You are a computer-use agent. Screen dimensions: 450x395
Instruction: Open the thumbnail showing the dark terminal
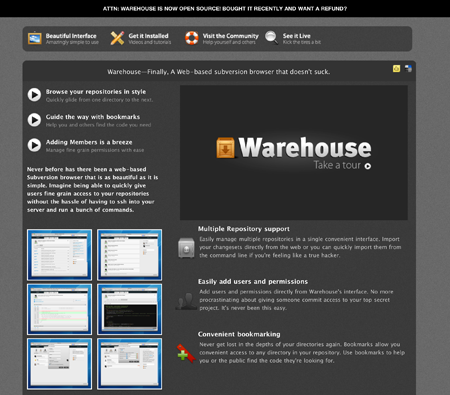(129, 309)
